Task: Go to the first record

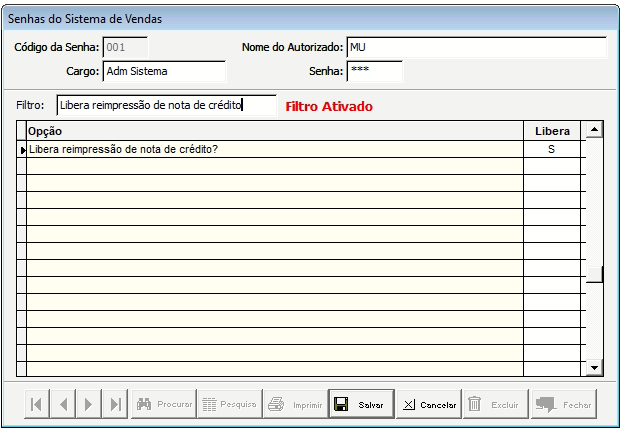Action: tap(37, 404)
